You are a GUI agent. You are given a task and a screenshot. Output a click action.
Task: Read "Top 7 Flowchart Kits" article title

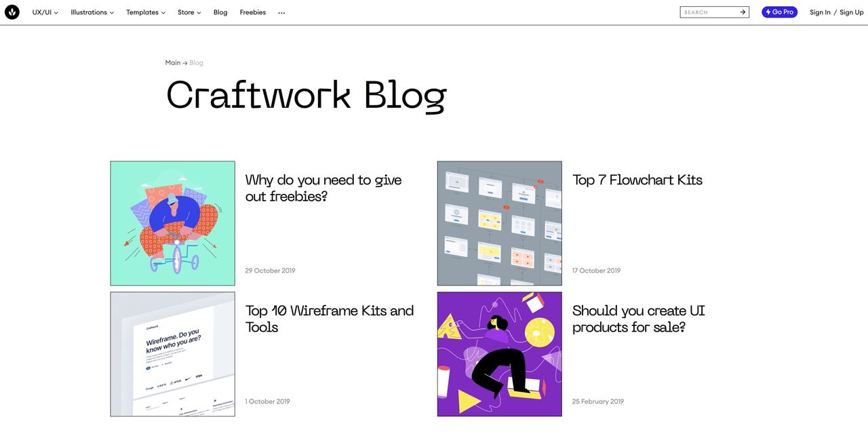[637, 180]
